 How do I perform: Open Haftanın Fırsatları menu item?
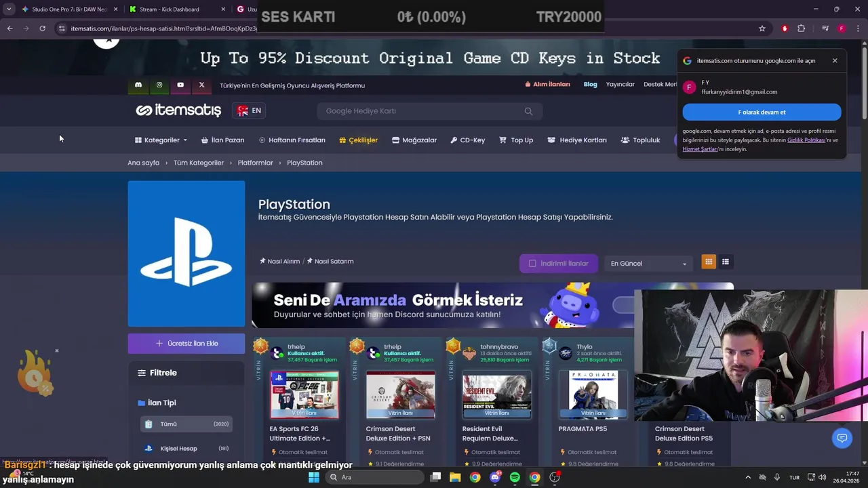(292, 140)
